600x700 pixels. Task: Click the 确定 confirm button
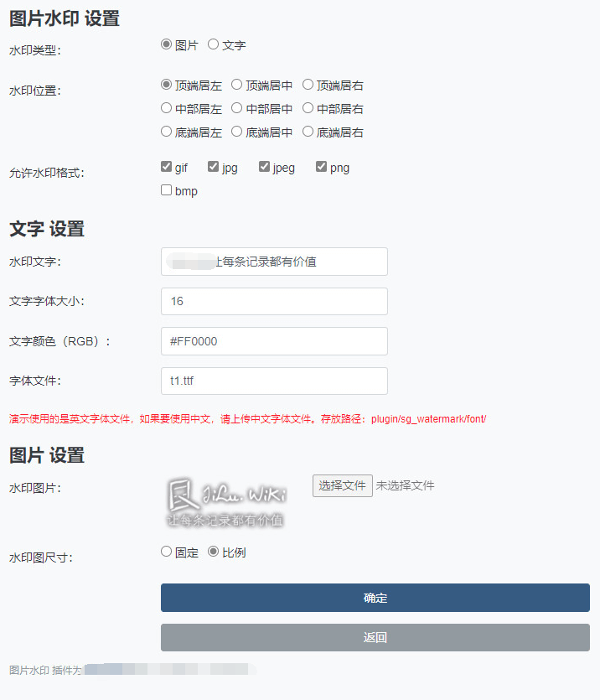click(375, 598)
